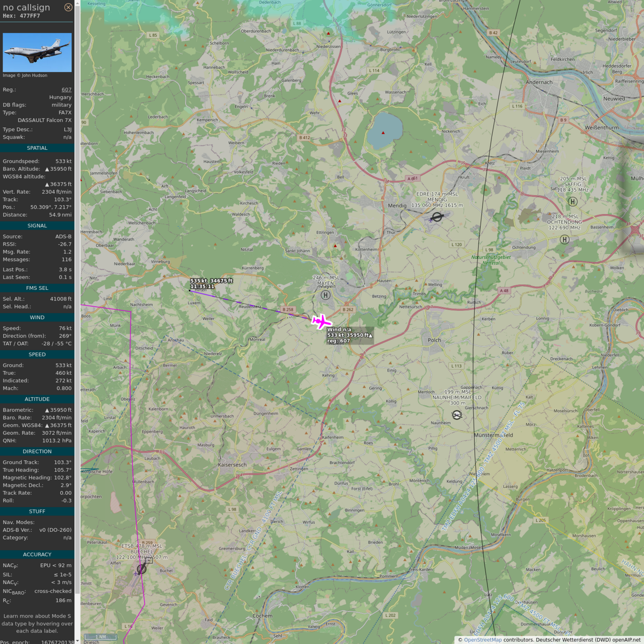Click the Saffig heliport H icon
Screen dimensions: 644x644
[572, 202]
